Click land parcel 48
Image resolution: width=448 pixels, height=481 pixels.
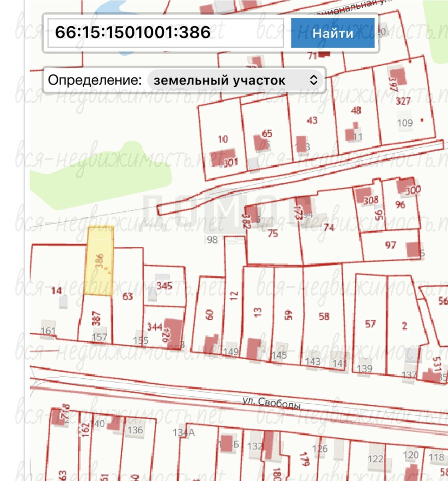click(x=356, y=111)
